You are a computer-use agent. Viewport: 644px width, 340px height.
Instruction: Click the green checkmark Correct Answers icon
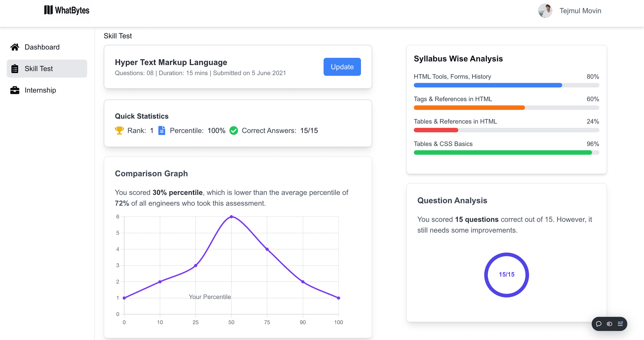pyautogui.click(x=234, y=131)
